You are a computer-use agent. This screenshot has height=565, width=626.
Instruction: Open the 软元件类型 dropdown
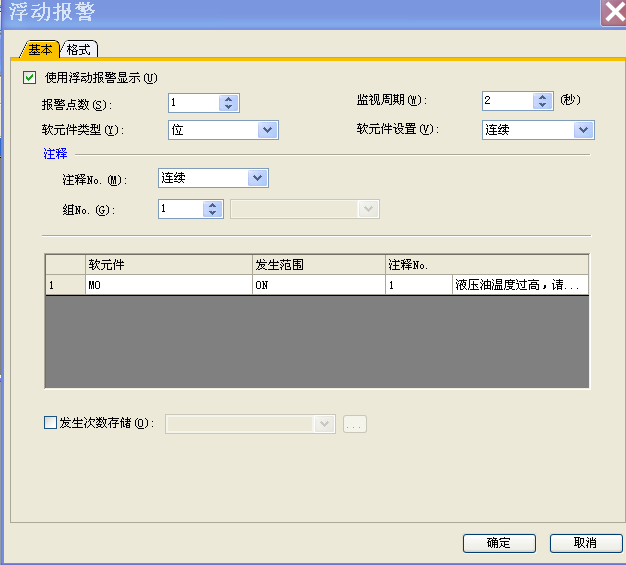(x=267, y=129)
